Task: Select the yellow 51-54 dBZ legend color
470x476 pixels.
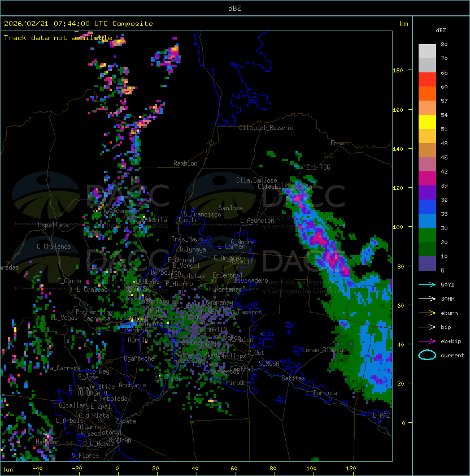Action: point(427,122)
